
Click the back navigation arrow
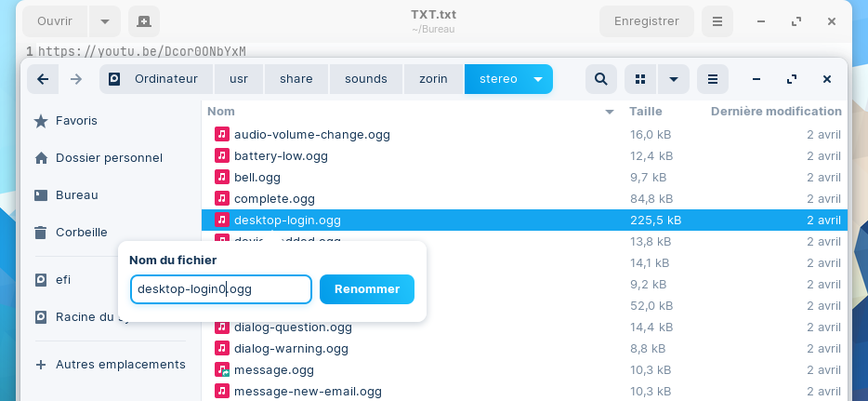[43, 79]
